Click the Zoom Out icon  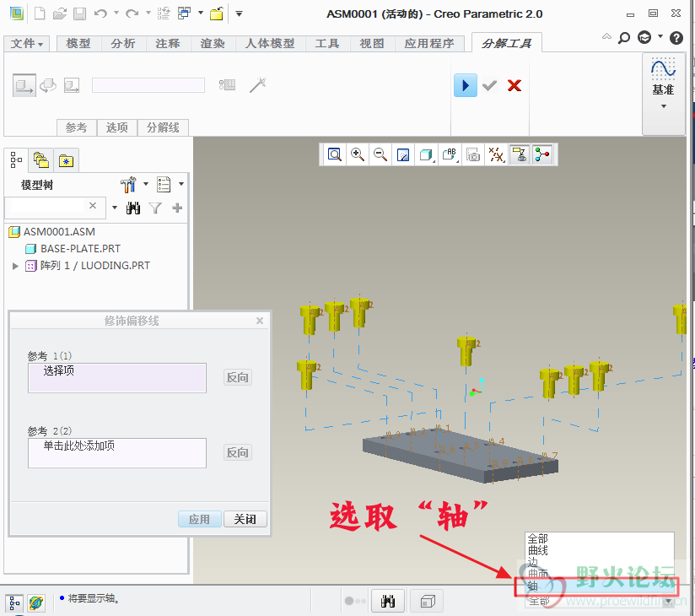pos(380,154)
